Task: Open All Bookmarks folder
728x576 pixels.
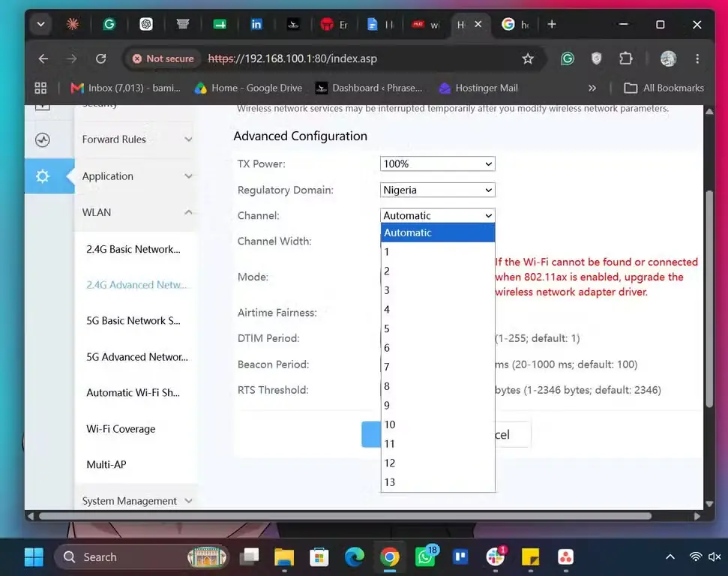Action: tap(664, 88)
